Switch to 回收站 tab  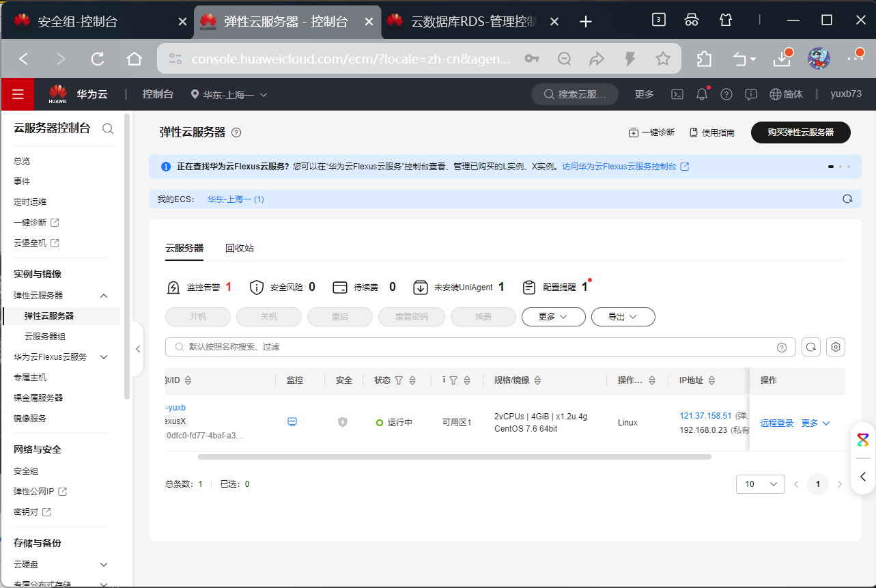coord(240,248)
